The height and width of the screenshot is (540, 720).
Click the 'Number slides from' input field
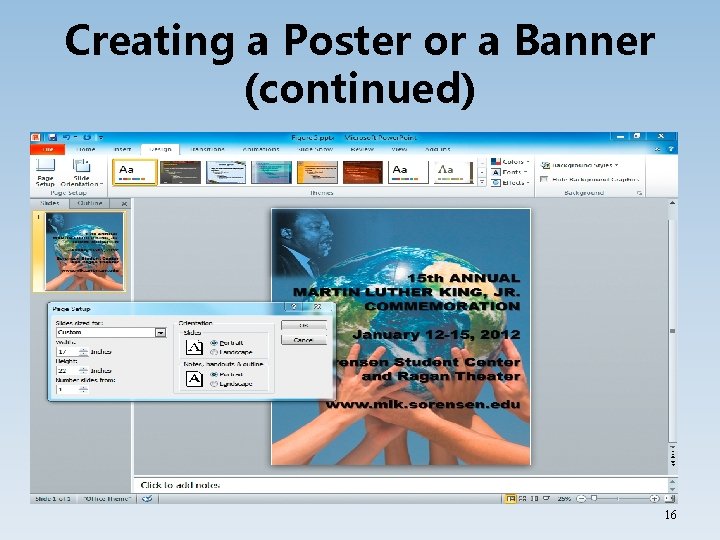67,390
